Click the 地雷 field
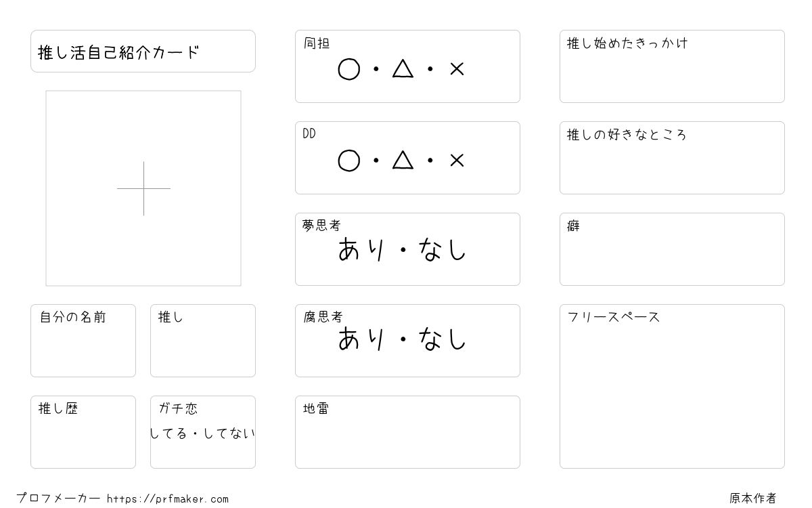The height and width of the screenshot is (508, 812). click(407, 432)
